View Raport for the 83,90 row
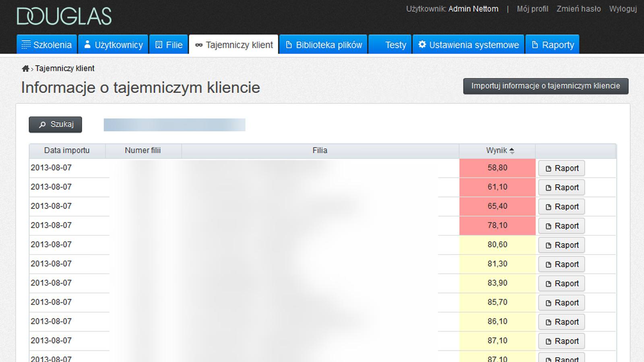Image resolution: width=644 pixels, height=362 pixels. (x=561, y=284)
